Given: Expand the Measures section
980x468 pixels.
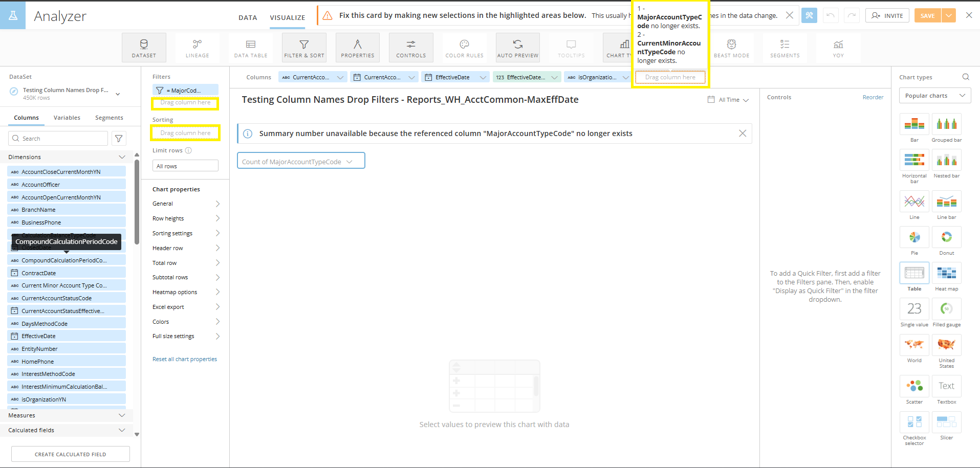Looking at the screenshot, I should tap(122, 415).
